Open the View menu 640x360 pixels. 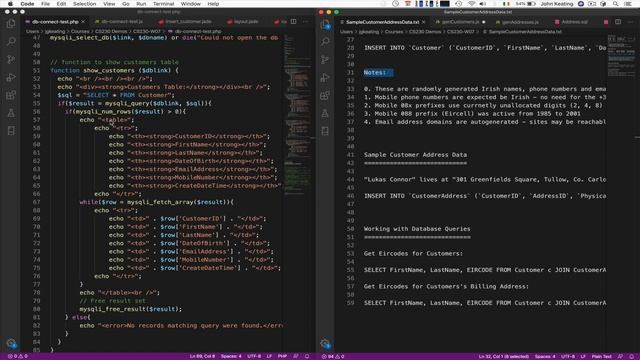pyautogui.click(x=109, y=4)
